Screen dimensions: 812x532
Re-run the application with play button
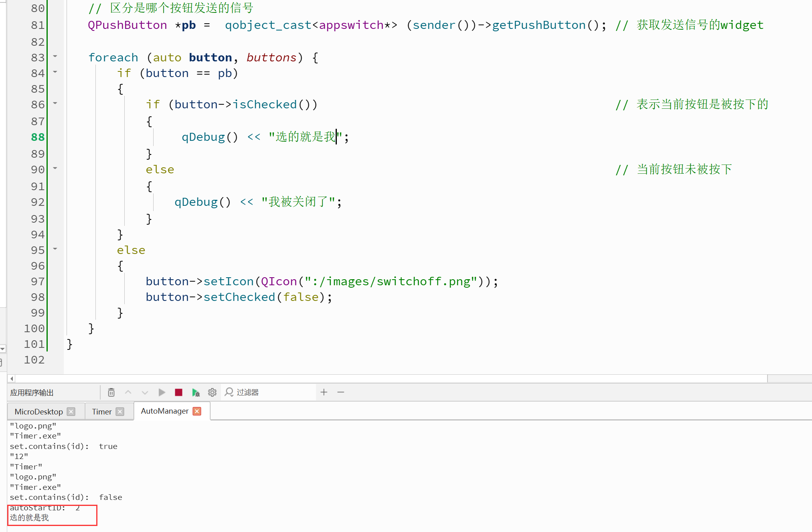[162, 392]
